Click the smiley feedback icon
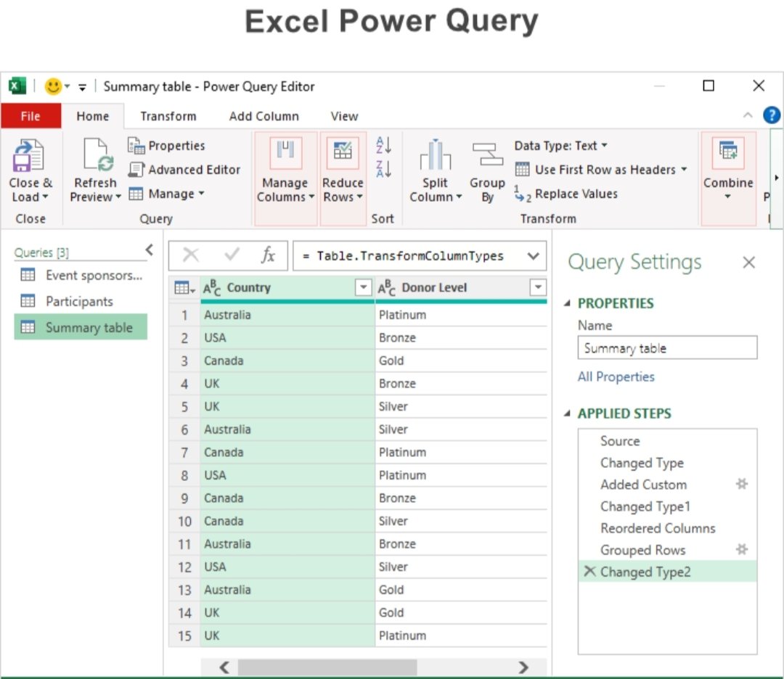This screenshot has height=679, width=784. point(53,86)
